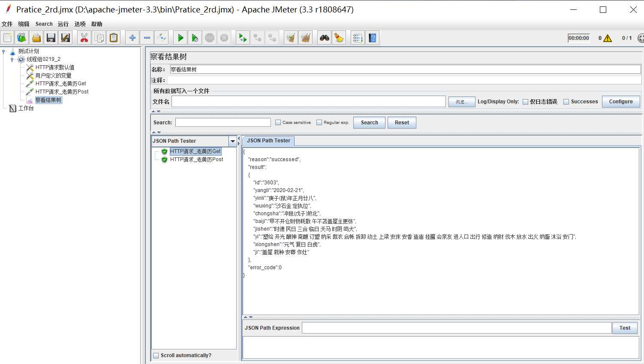
Task: Click the Save As pencil-disk icon
Action: click(66, 38)
